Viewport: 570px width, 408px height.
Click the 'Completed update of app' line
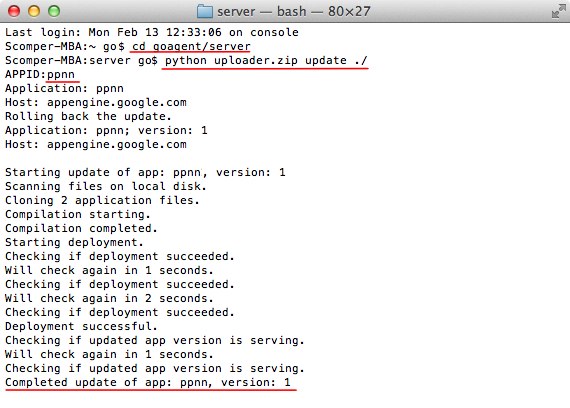click(x=148, y=382)
